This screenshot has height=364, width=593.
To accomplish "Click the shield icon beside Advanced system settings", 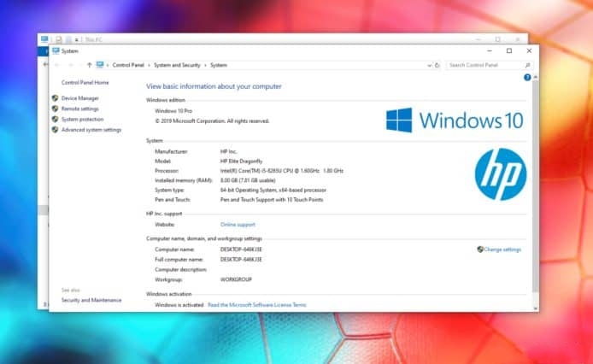I will pos(56,130).
